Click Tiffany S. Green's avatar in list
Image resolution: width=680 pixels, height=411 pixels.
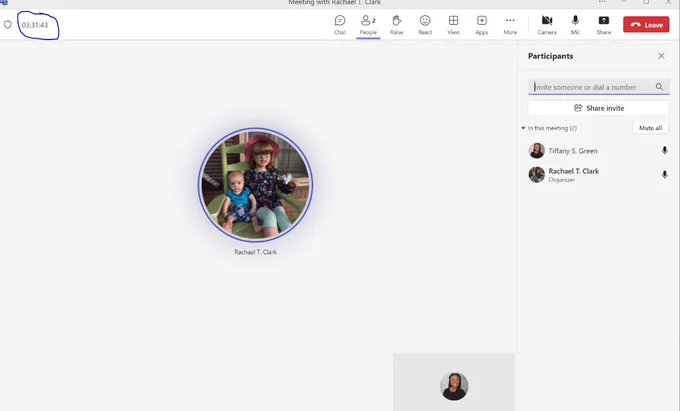(536, 150)
